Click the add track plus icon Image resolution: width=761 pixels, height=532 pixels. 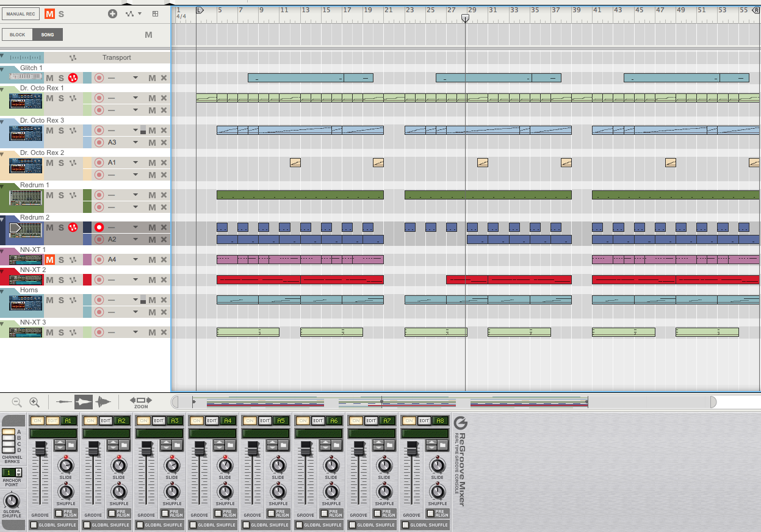click(x=112, y=13)
